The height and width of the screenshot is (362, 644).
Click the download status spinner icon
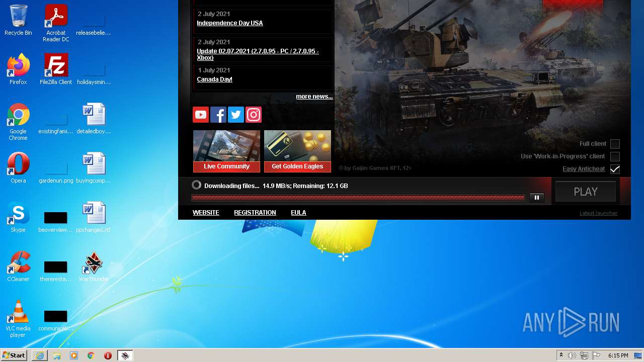[197, 185]
